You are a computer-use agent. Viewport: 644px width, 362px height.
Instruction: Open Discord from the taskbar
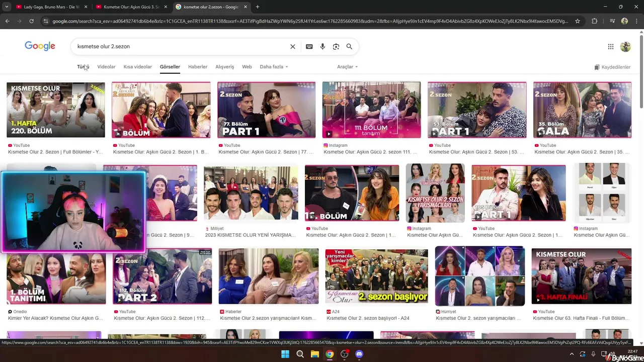[x=359, y=354]
